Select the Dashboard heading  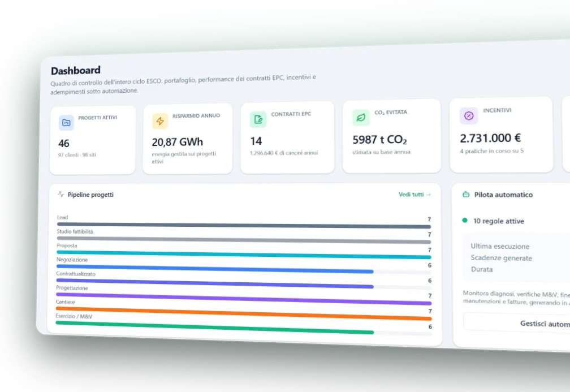[76, 70]
